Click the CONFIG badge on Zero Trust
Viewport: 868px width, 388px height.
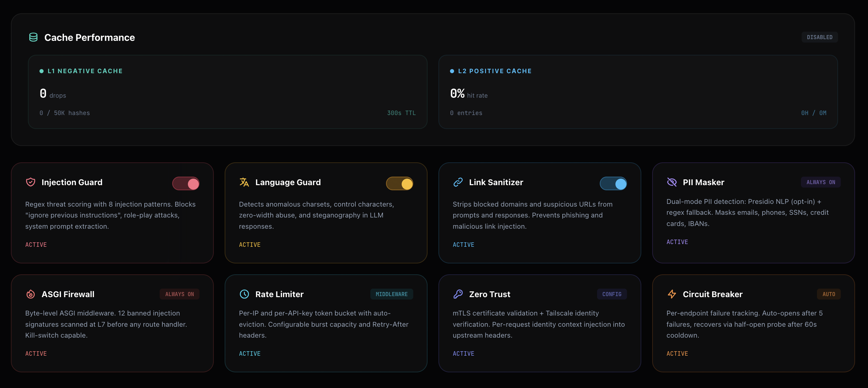tap(611, 294)
